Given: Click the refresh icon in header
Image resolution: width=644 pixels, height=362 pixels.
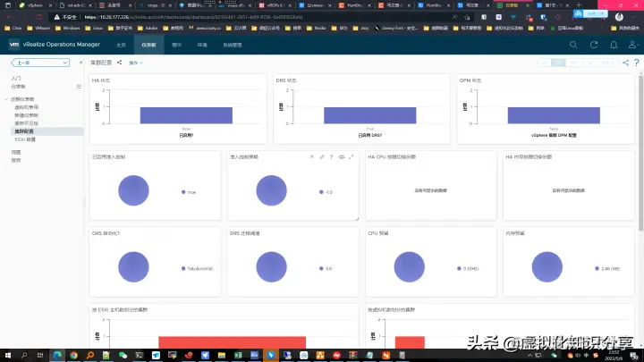Looking at the screenshot, I should pos(594,45).
